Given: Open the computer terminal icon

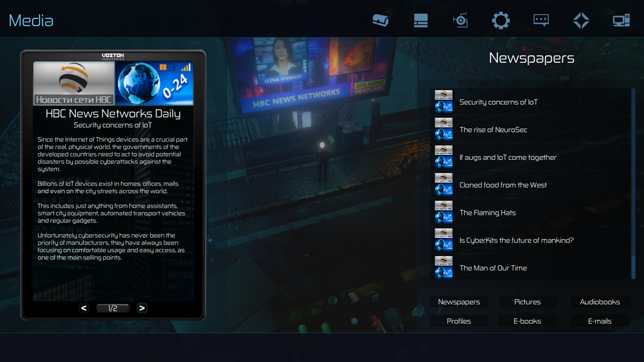Looking at the screenshot, I should tap(622, 20).
